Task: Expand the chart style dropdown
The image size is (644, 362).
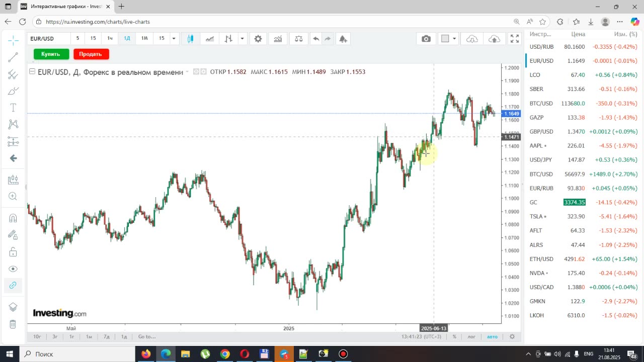Action: point(242,39)
